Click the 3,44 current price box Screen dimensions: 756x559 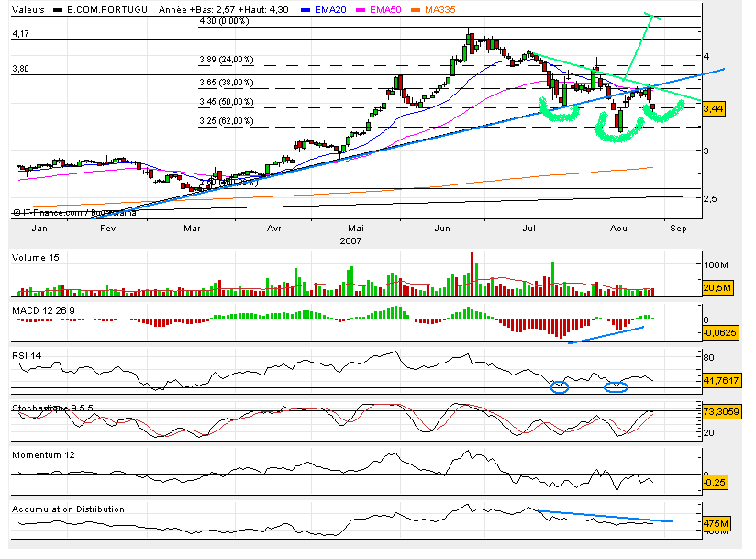tap(714, 109)
